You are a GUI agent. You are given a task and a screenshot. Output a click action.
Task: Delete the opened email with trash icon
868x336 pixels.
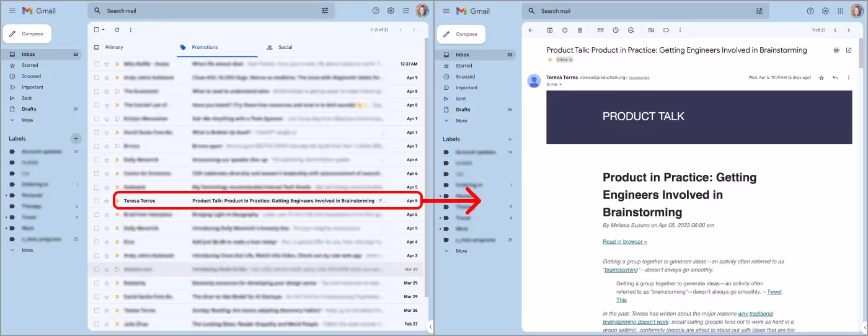click(580, 30)
